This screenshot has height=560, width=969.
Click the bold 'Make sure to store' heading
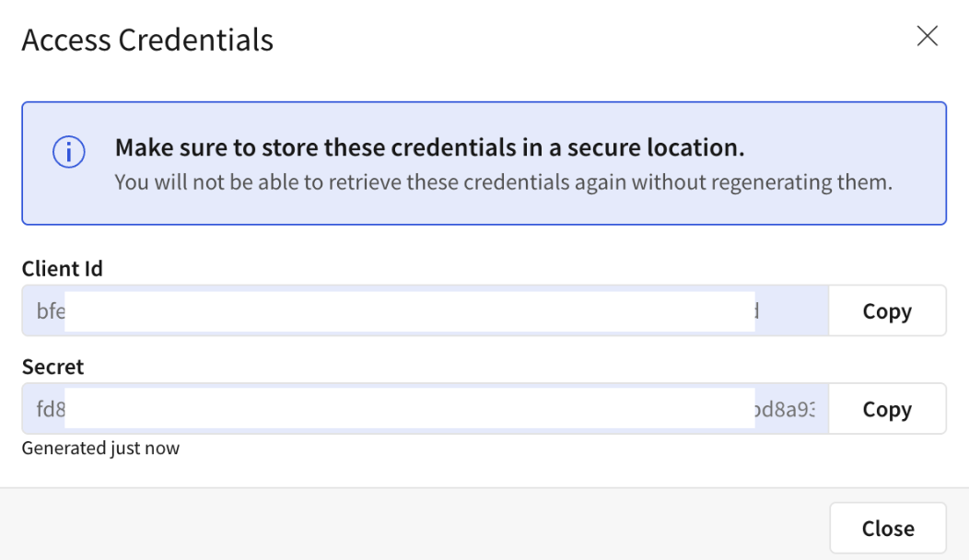click(429, 147)
